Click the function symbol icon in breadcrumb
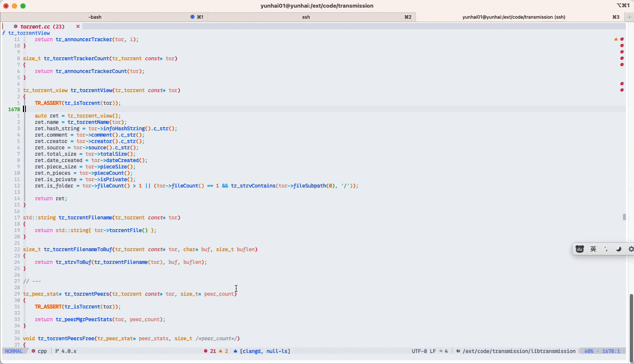 tap(4, 33)
